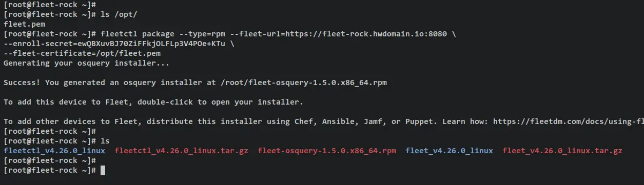The height and width of the screenshot is (185, 644).
Task: Click the fleet_v4.26.0_linux.tar.gz archive name
Action: click(562, 151)
